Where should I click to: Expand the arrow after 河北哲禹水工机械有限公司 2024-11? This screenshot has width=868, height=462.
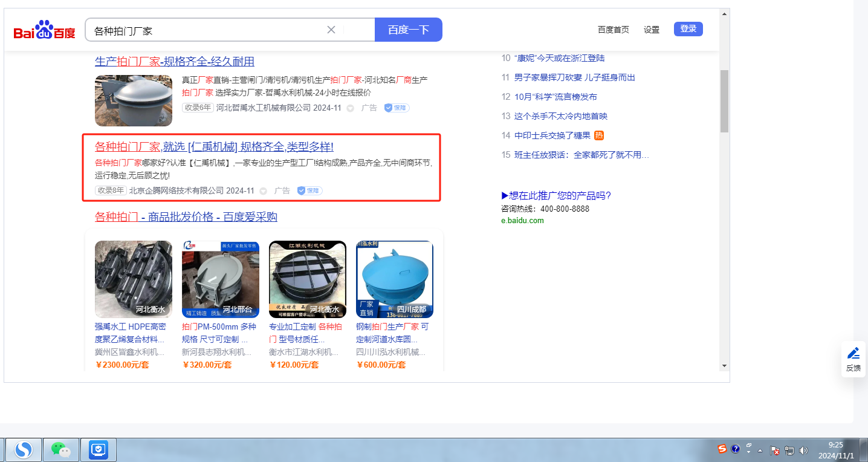(350, 108)
